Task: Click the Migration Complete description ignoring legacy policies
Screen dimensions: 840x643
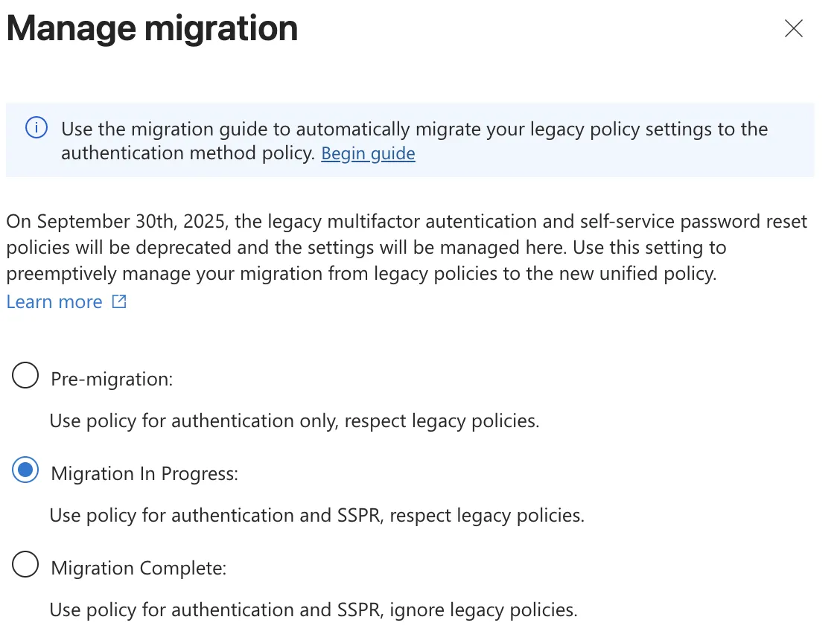Action: pyautogui.click(x=313, y=610)
